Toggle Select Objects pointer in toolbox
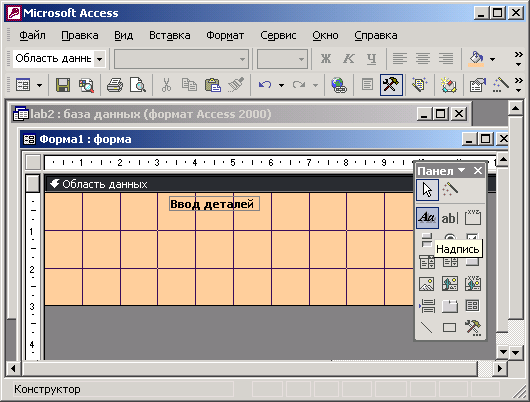 427,190
